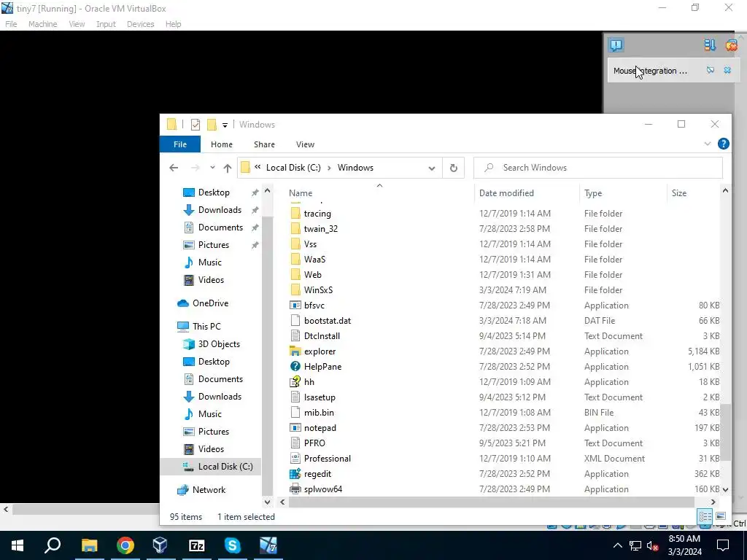
Task: Click the Local Disk (C:) breadcrumb
Action: click(293, 168)
